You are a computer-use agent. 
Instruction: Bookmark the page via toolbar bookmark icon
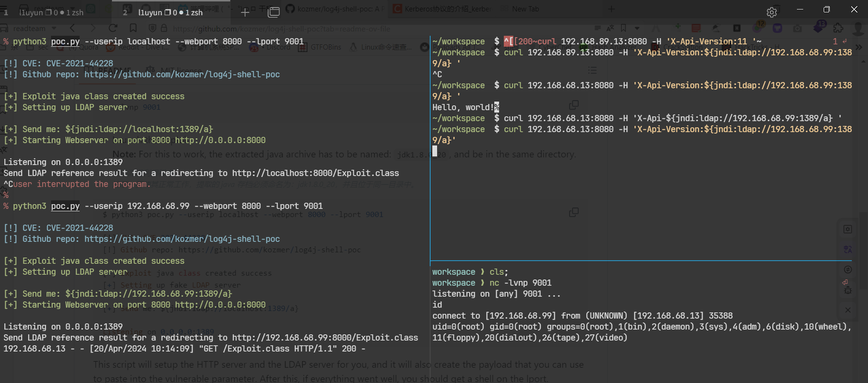[x=133, y=28]
